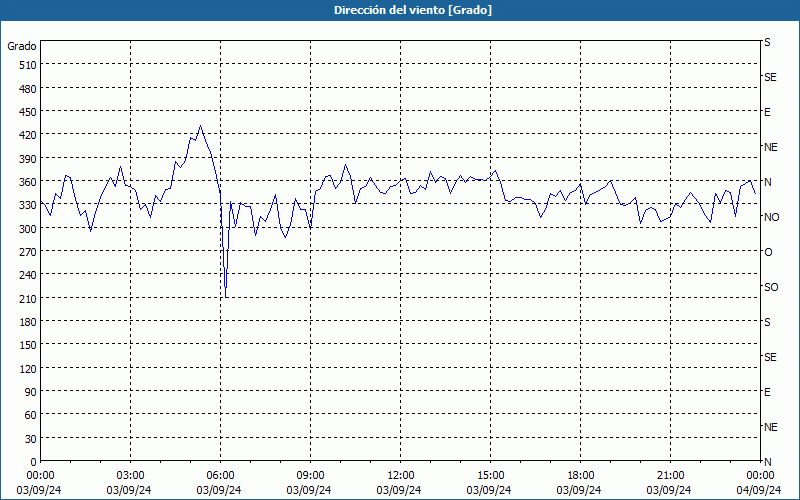Screen dimensions: 800x500
Task: Click the 'Grado' y-axis unit label
Action: coord(22,46)
